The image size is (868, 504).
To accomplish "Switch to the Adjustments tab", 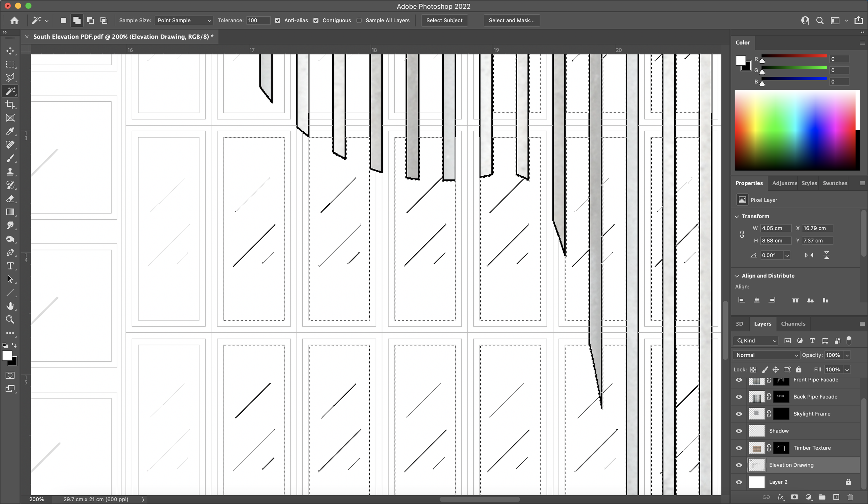I will [x=784, y=183].
